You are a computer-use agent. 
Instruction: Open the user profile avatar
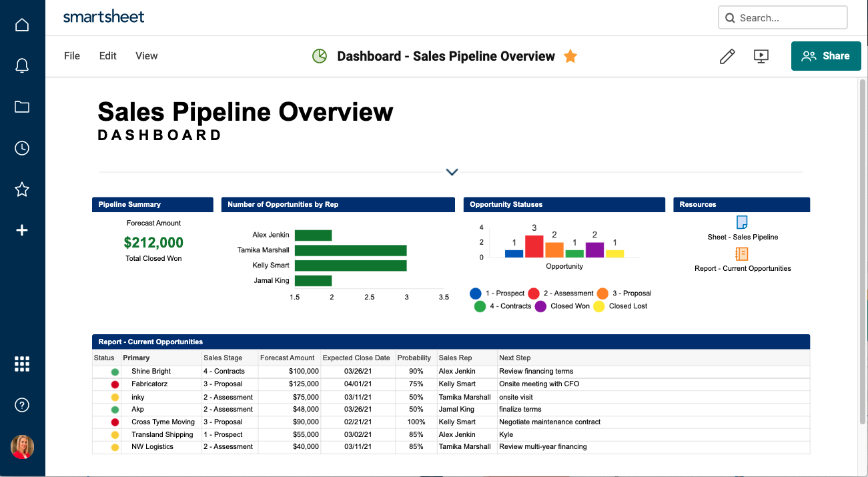(x=22, y=446)
